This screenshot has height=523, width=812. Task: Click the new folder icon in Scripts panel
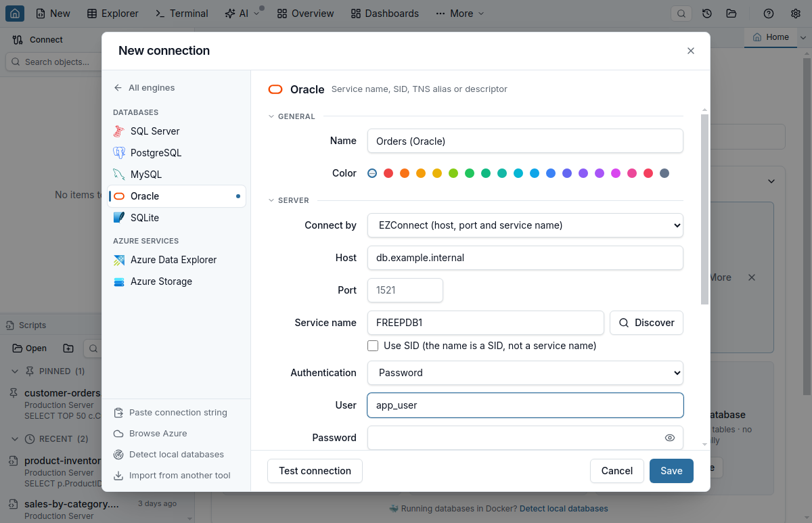(68, 348)
